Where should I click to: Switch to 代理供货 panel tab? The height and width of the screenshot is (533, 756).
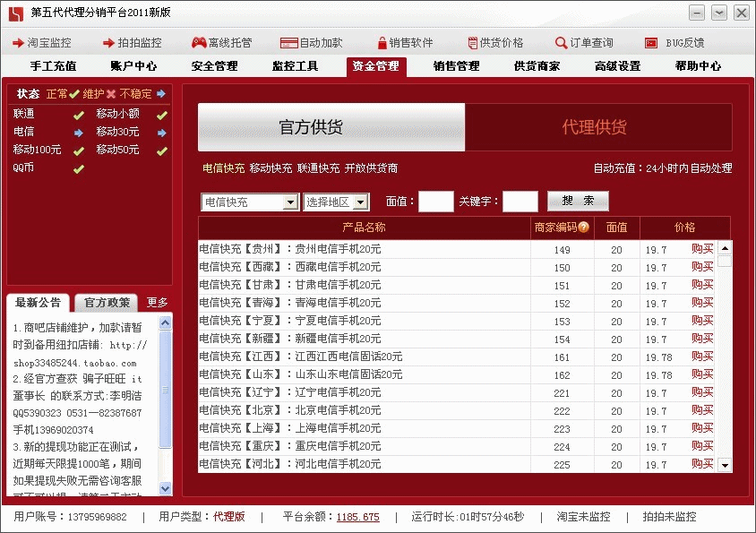click(x=598, y=127)
